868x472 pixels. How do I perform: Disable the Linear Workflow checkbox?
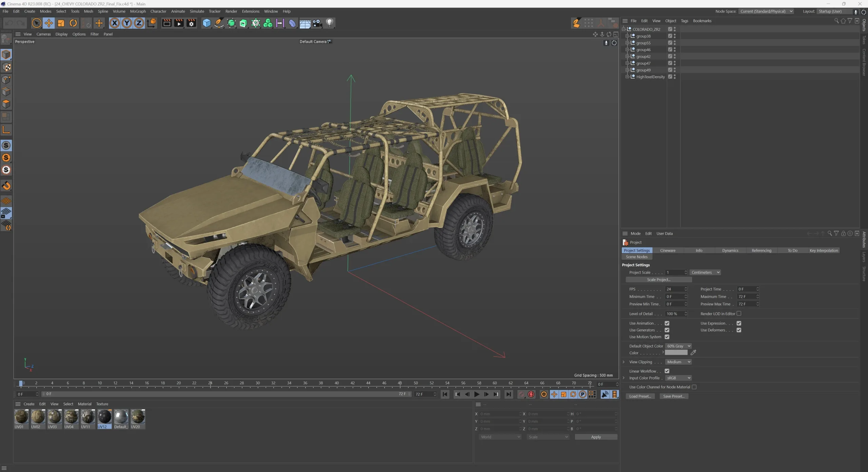(667, 371)
